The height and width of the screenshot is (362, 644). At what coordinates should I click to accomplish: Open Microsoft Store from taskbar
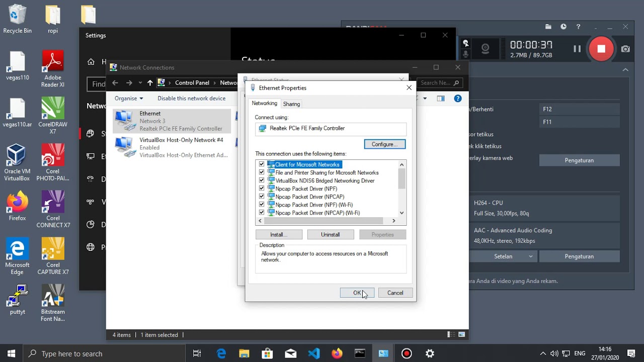[x=267, y=353]
